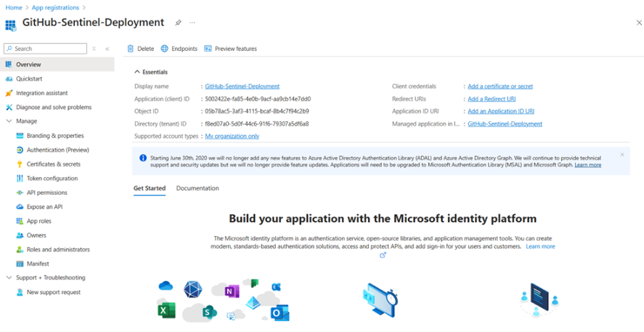Collapse the Manage section
This screenshot has width=644, height=332.
click(x=9, y=121)
